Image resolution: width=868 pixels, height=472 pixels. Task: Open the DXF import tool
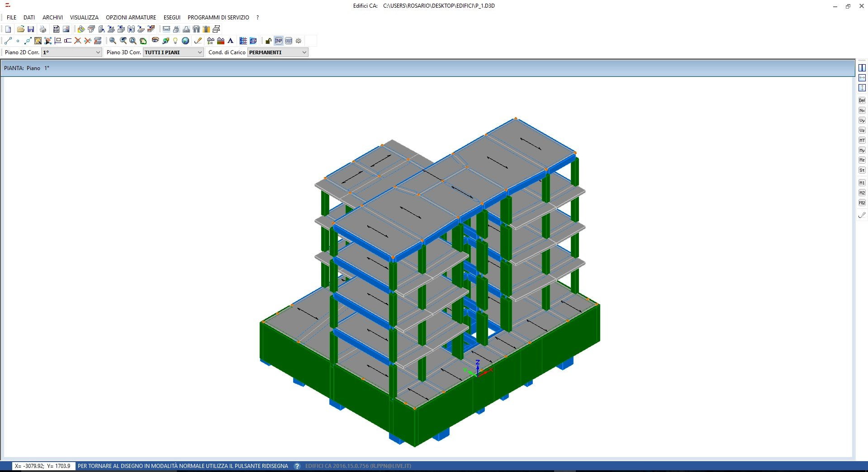point(56,29)
